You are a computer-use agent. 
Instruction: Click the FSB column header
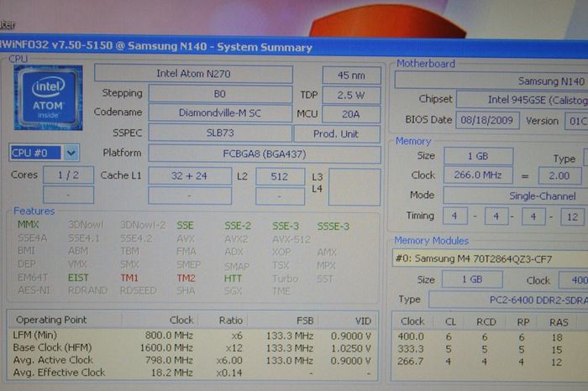coord(305,321)
